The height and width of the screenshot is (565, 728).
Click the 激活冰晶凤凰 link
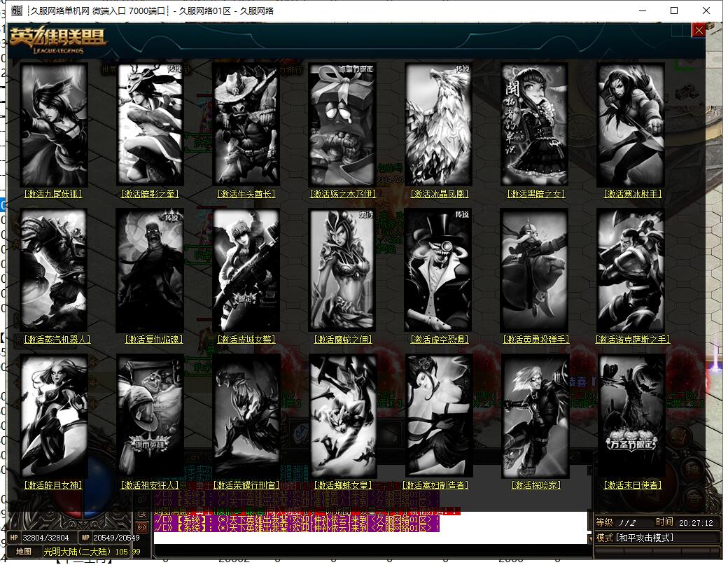click(440, 194)
